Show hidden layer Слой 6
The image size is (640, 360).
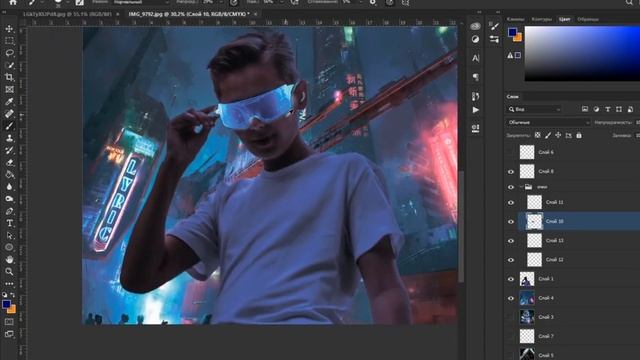[x=511, y=152]
